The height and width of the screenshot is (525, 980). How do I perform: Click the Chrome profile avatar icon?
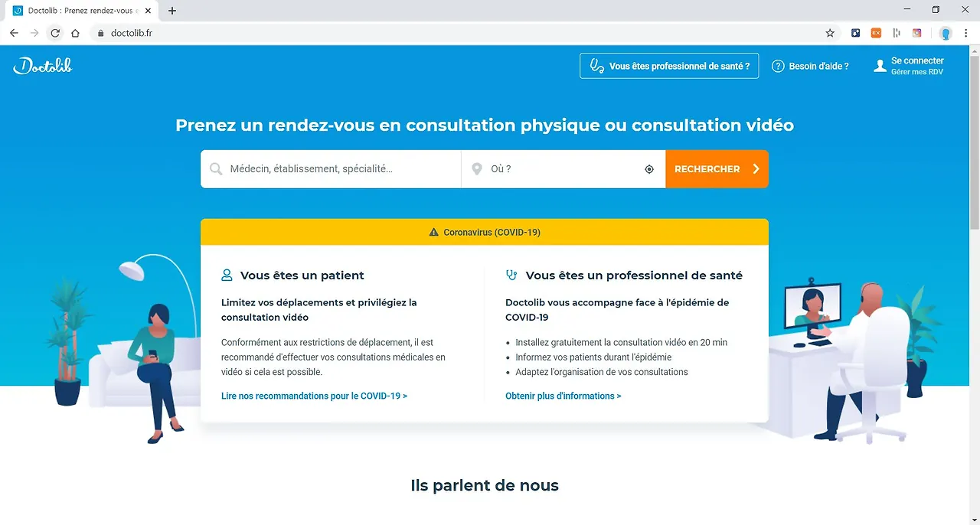[x=946, y=33]
